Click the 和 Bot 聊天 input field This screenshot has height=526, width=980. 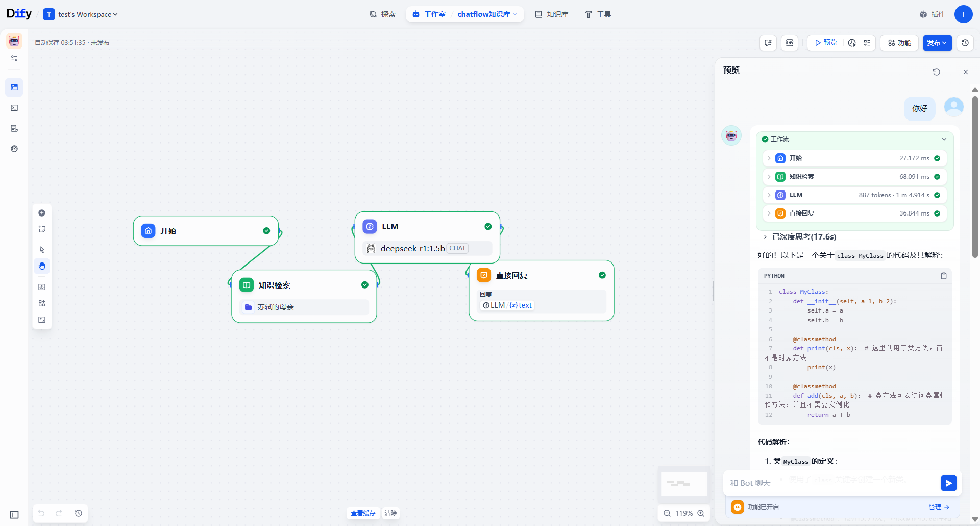(832, 483)
